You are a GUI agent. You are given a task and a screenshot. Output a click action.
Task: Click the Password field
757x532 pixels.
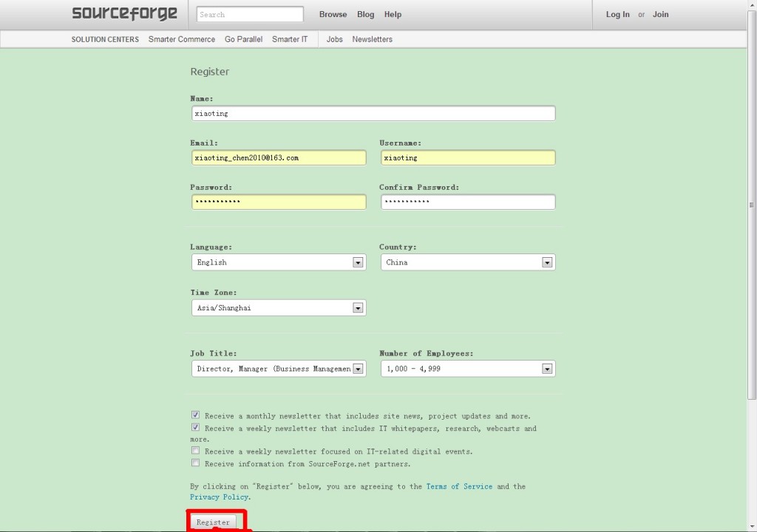[279, 202]
